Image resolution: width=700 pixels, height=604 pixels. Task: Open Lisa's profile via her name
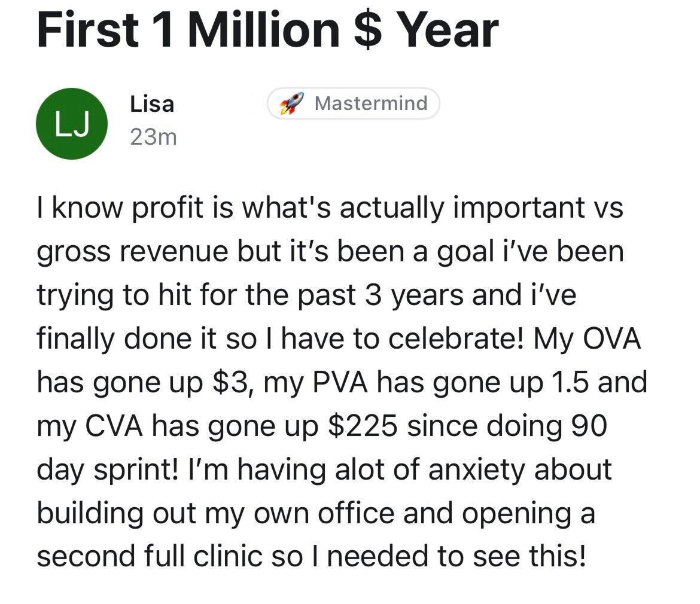152,105
